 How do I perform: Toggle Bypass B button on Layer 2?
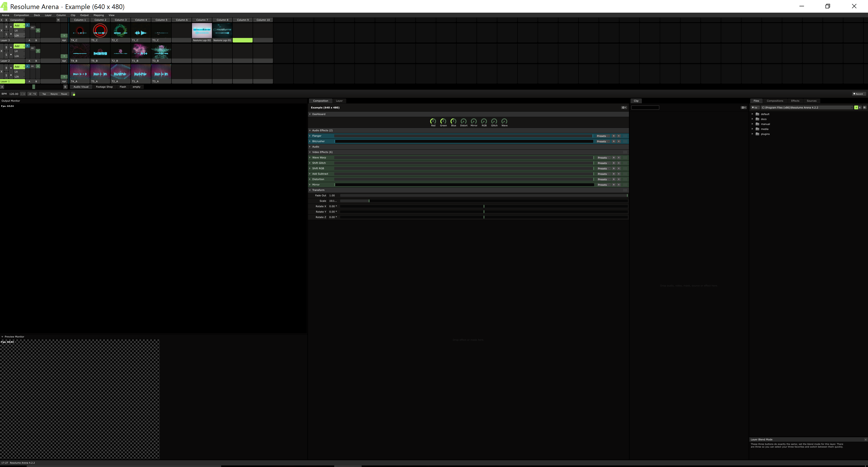[6, 47]
